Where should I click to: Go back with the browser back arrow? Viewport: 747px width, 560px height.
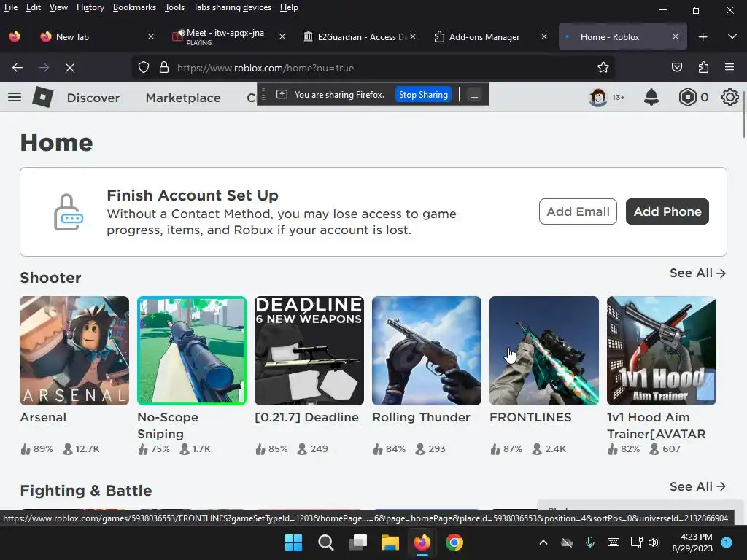point(18,68)
